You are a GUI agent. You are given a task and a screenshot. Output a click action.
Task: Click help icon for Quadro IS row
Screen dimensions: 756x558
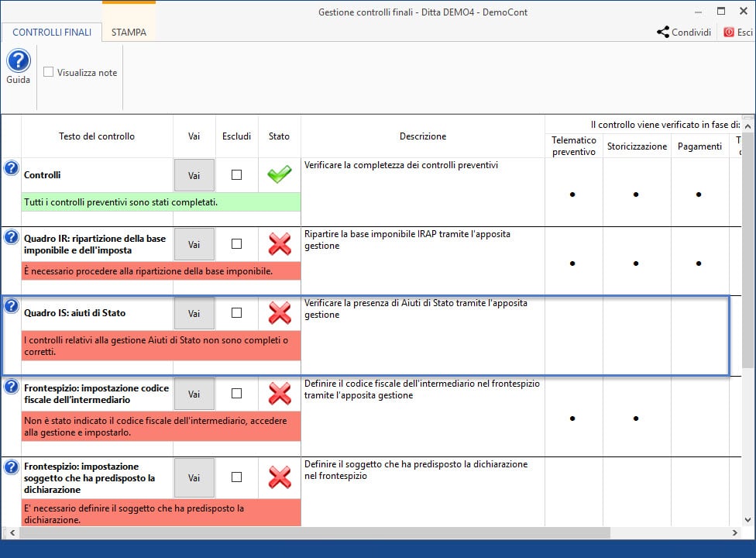coord(11,306)
